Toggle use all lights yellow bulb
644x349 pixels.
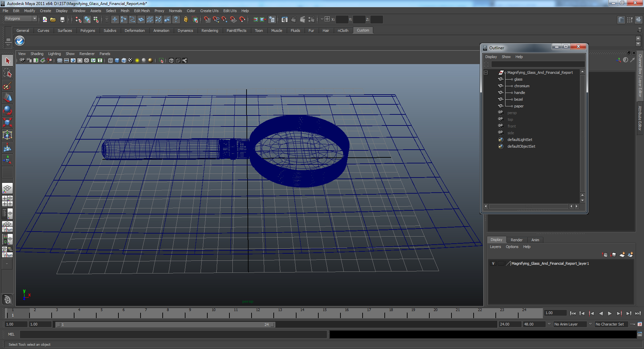pyautogui.click(x=137, y=60)
